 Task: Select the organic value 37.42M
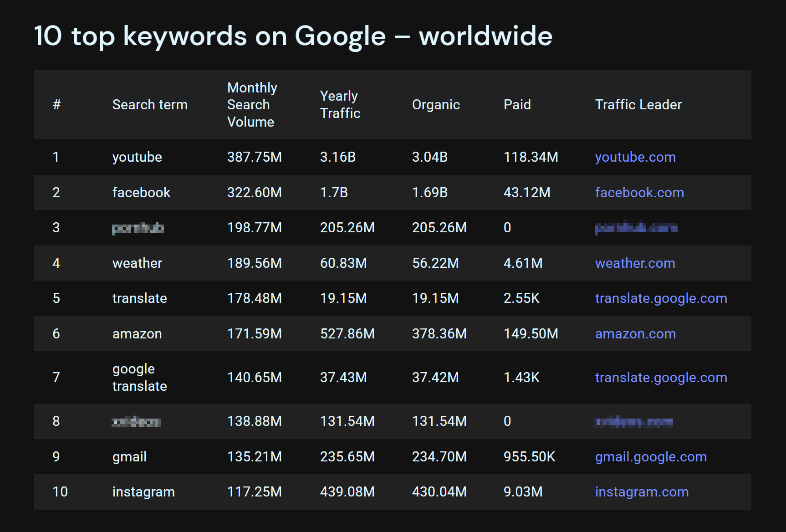coord(435,378)
